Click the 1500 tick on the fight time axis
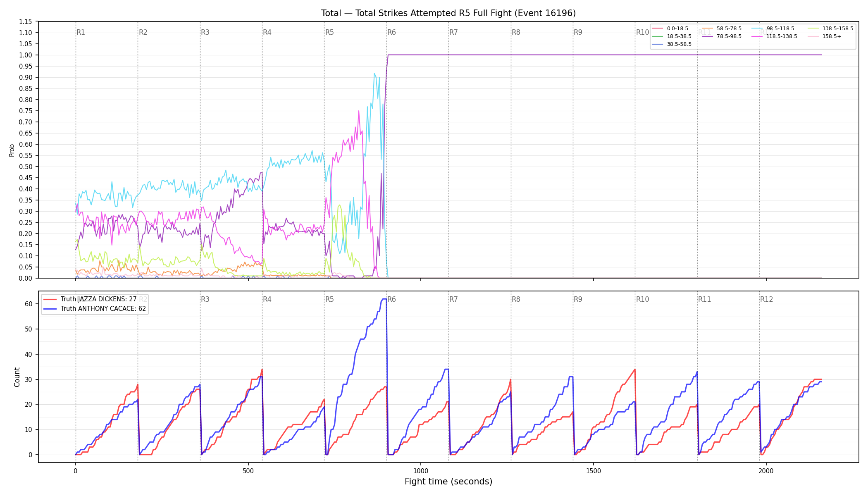This screenshot has height=496, width=868. pyautogui.click(x=594, y=471)
